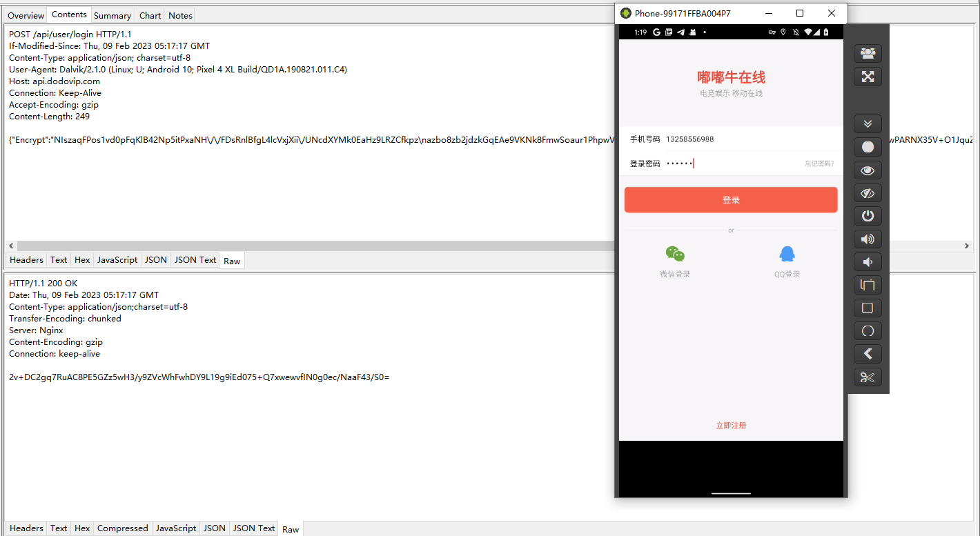Switch to the Overview tab
The width and height of the screenshot is (980, 536).
tap(26, 15)
